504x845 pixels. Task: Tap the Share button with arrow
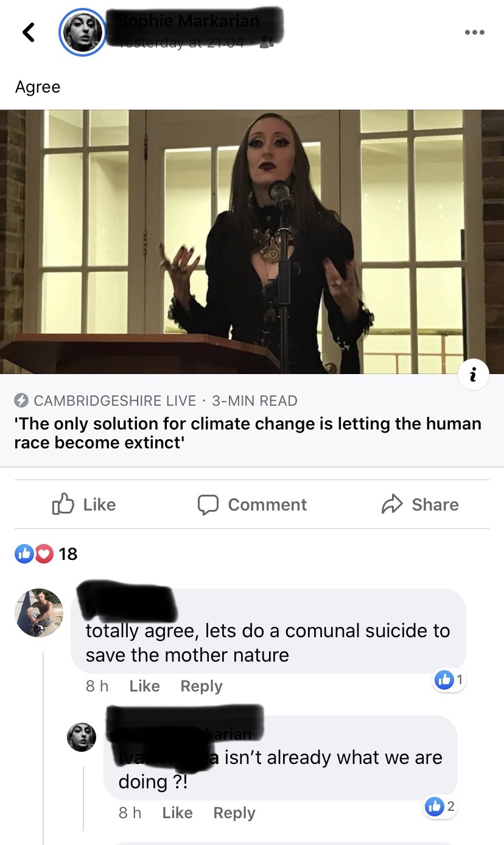click(420, 504)
